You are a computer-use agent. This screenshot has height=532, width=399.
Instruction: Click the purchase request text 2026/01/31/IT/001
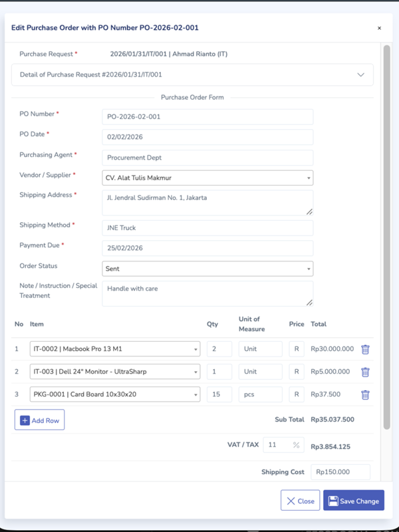pyautogui.click(x=138, y=54)
